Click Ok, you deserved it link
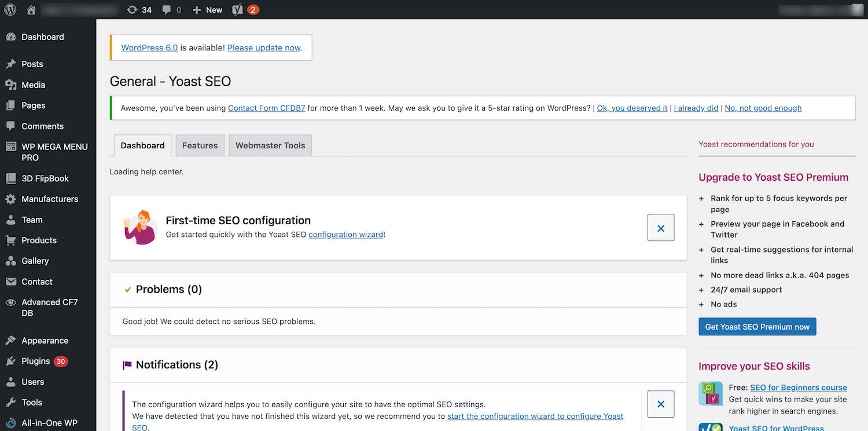The width and height of the screenshot is (868, 431). (x=632, y=108)
